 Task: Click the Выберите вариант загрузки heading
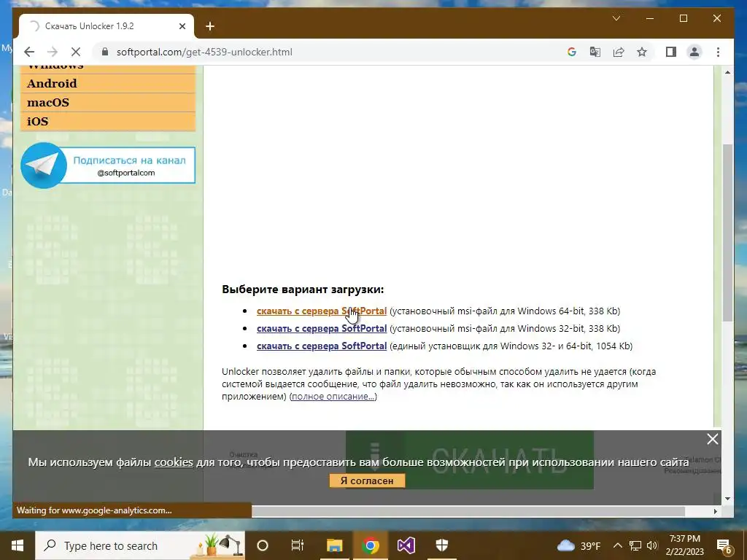click(303, 289)
